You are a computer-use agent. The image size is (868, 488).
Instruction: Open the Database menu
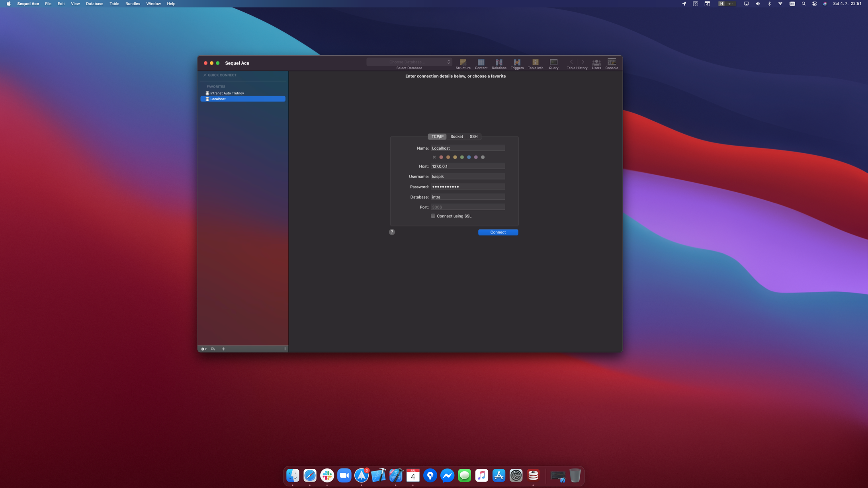click(x=94, y=4)
